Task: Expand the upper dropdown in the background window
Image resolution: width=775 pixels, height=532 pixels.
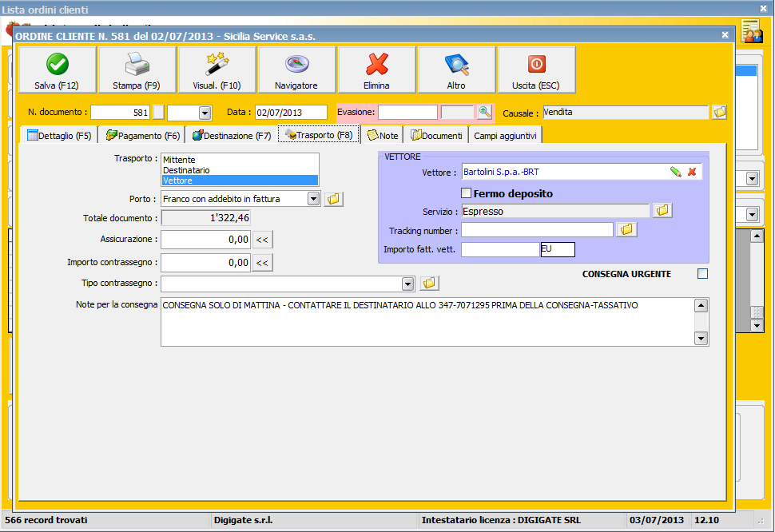Action: [x=753, y=178]
